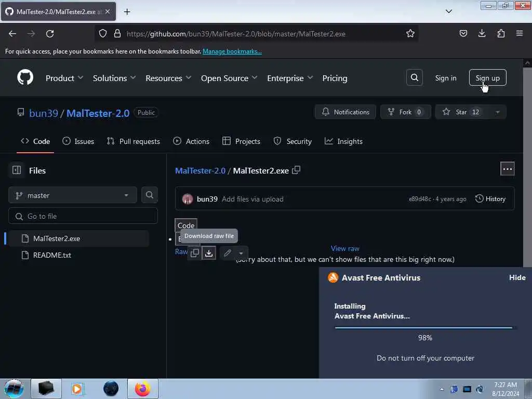Open a new tab with plus button

point(127,12)
